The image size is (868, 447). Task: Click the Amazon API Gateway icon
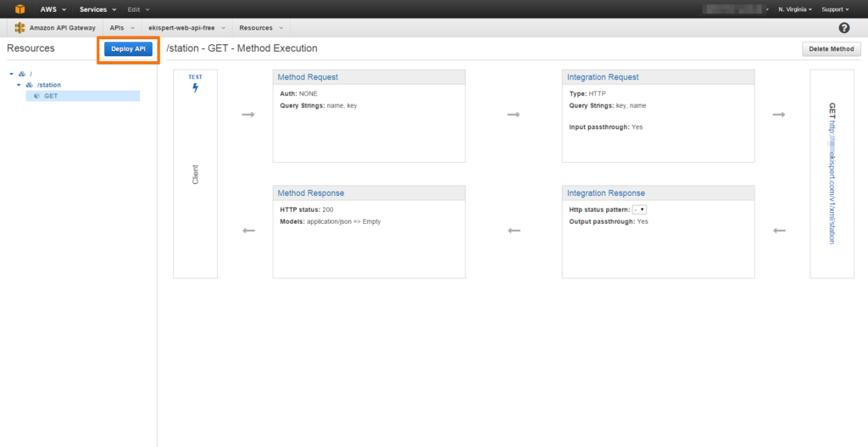click(20, 28)
